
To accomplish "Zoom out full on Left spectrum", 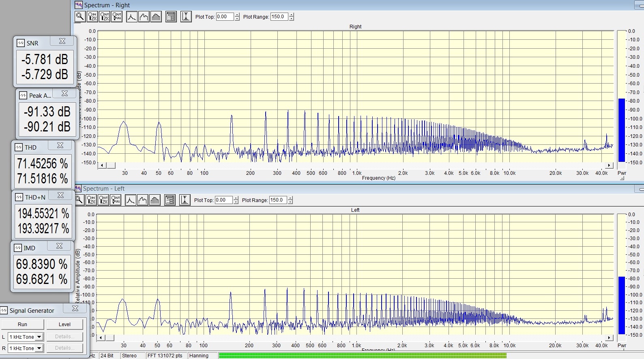I will coord(116,200).
